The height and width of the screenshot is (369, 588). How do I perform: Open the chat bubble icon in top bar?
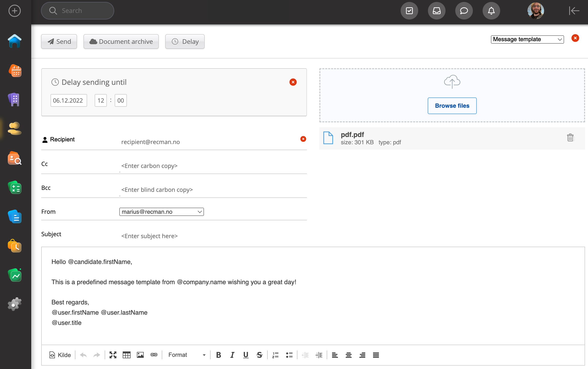coord(464,11)
